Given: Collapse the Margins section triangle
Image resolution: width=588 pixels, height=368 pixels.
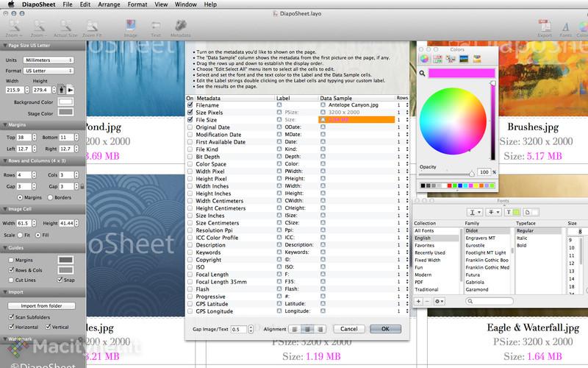Looking at the screenshot, I should (4, 126).
